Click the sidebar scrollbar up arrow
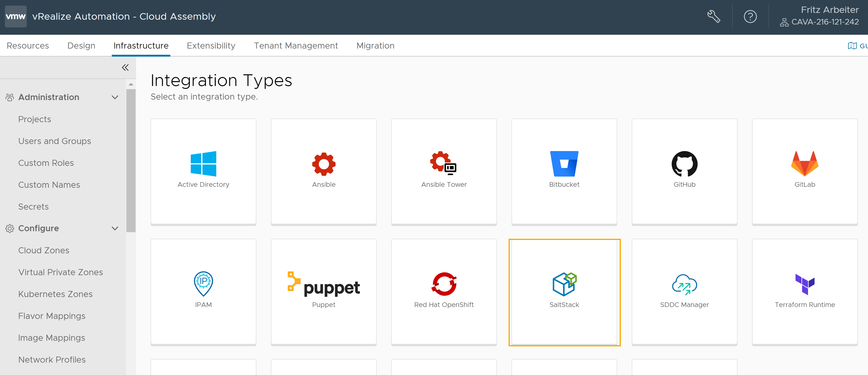868x375 pixels. (131, 84)
